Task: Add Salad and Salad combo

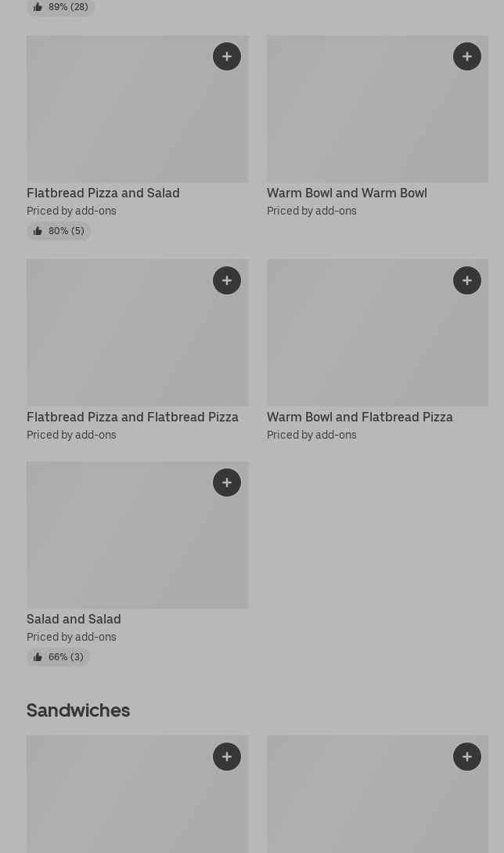Action: coord(227,483)
